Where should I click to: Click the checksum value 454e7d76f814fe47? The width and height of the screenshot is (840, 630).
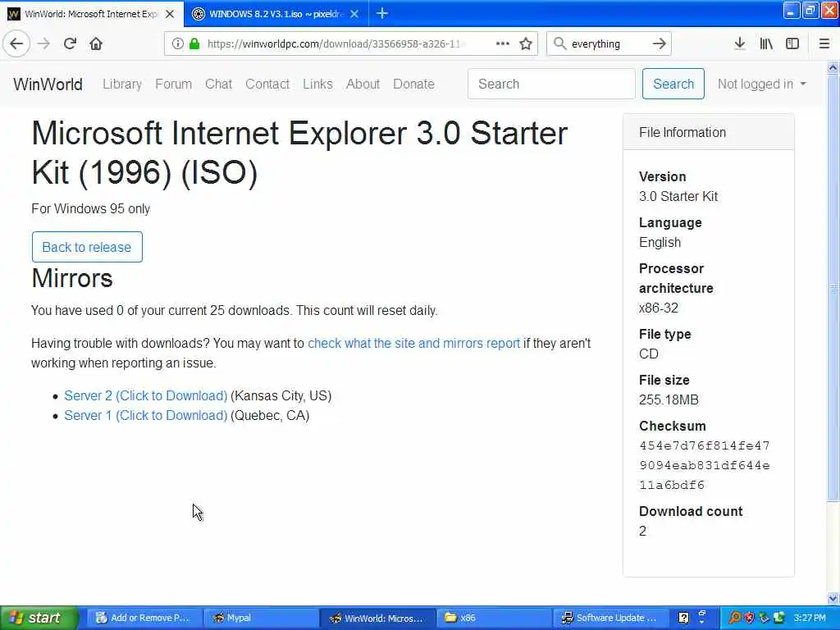(705, 445)
